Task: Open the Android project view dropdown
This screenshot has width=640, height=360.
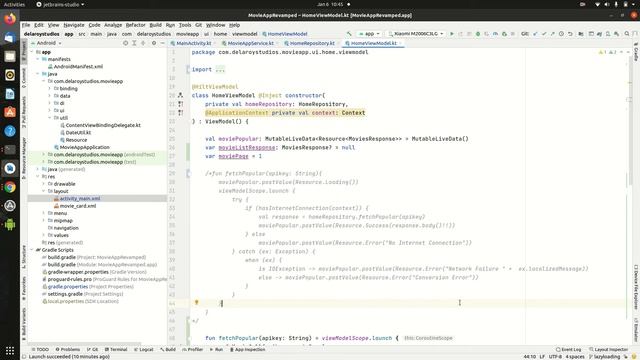Action: [46, 43]
